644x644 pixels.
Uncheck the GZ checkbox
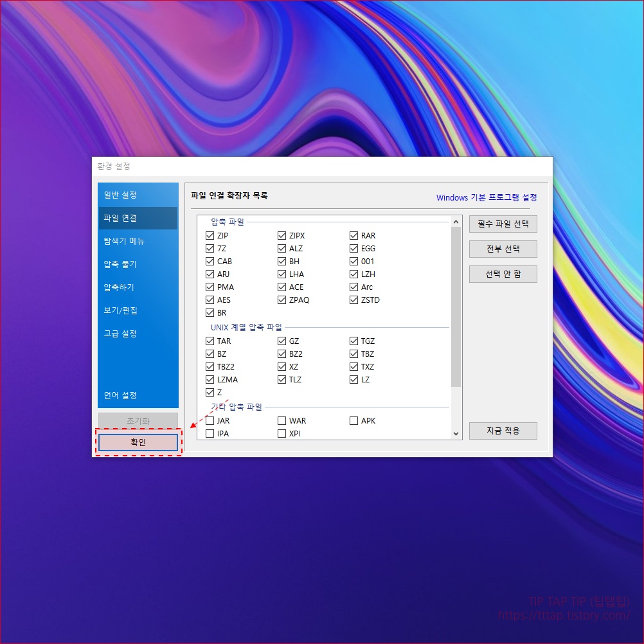click(282, 341)
